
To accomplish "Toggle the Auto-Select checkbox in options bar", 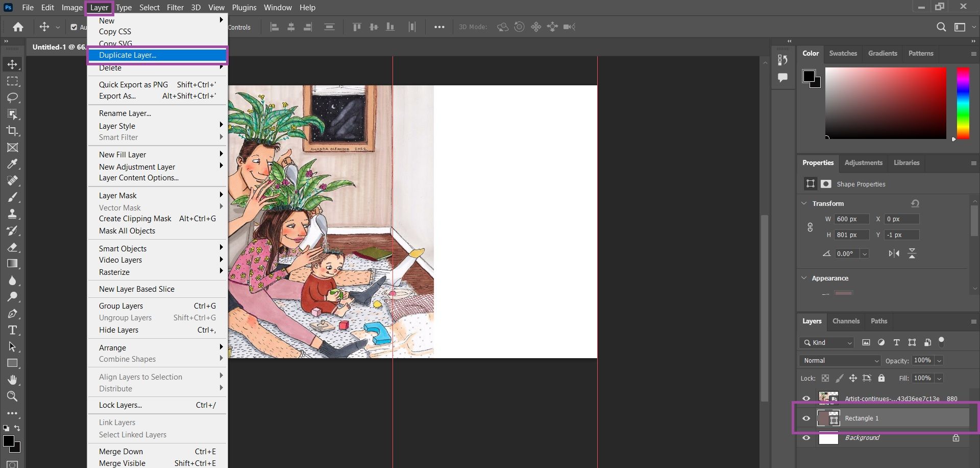I will coord(74,27).
